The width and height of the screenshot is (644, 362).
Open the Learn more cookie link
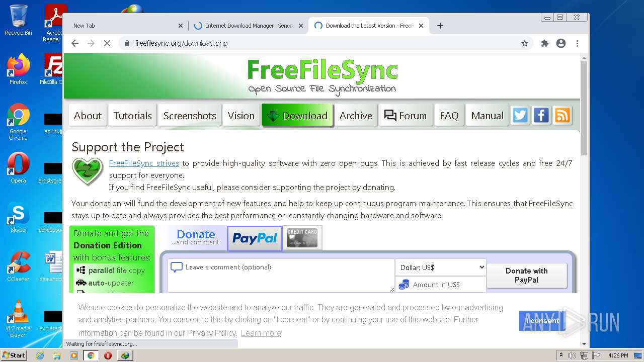pyautogui.click(x=261, y=333)
